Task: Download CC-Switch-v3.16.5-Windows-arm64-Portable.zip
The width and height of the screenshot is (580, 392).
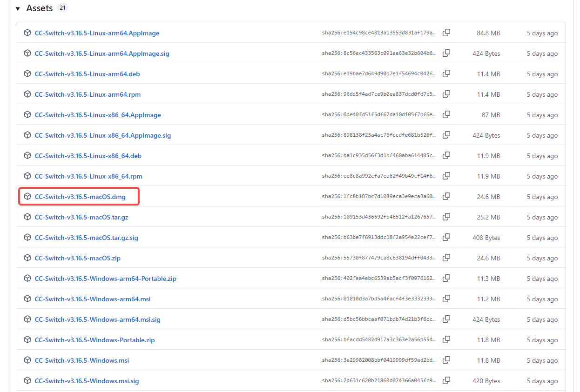Action: tap(105, 279)
